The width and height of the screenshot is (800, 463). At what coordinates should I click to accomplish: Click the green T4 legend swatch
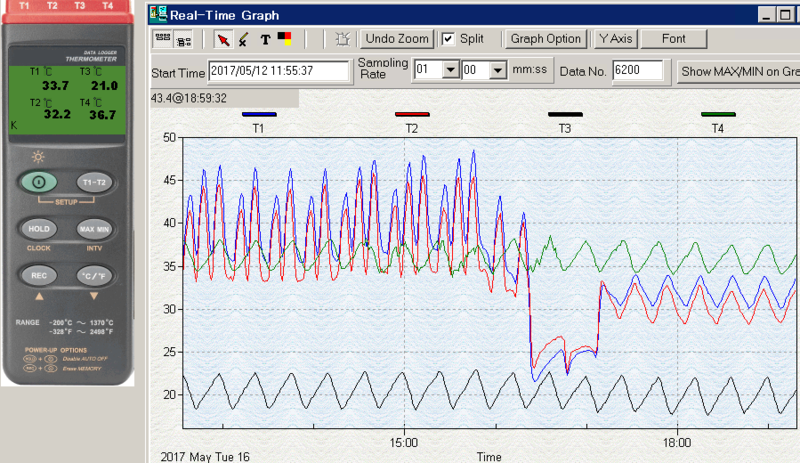tap(718, 114)
